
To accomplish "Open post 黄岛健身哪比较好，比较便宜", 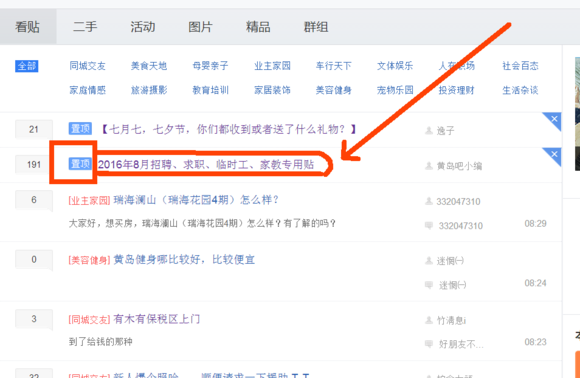I will (x=184, y=260).
